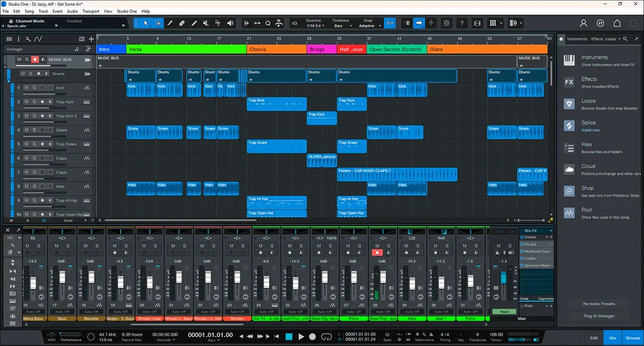Show automation curve icon in track header
Image resolution: width=644 pixels, height=346 pixels.
(38, 39)
